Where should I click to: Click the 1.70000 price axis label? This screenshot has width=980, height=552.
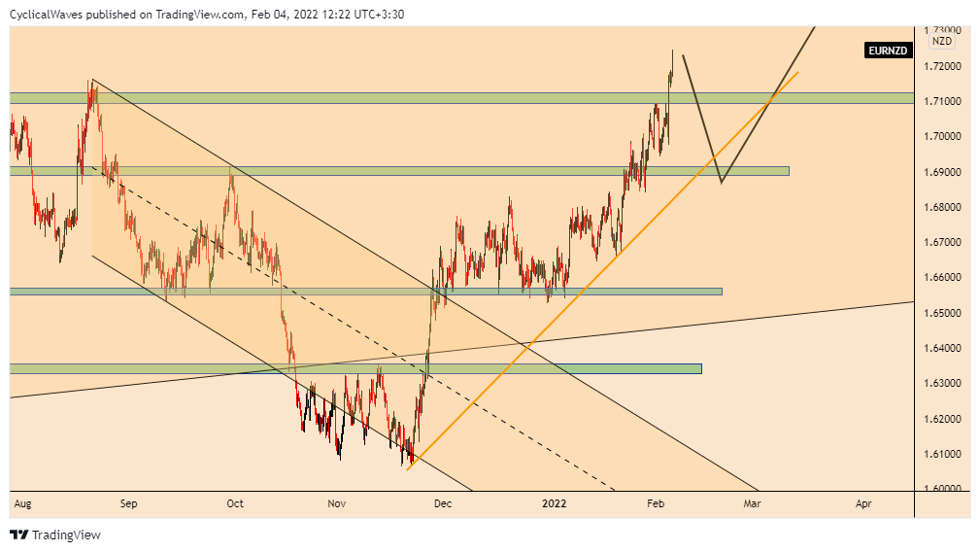tap(942, 136)
